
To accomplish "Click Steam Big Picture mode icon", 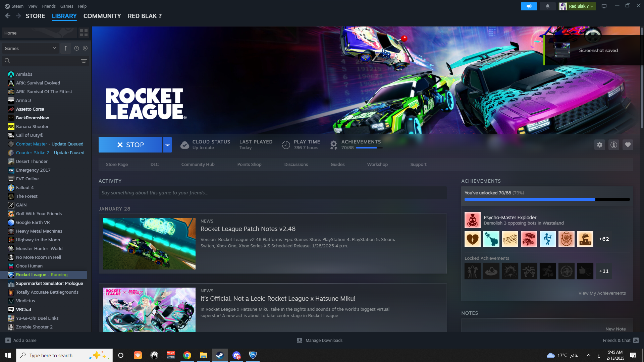I will [604, 6].
